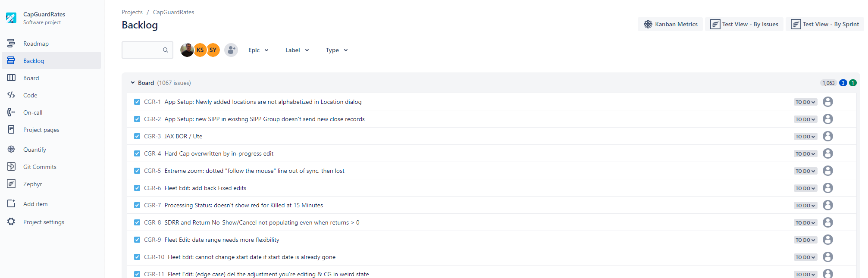
Task: Click the CapGuardRates breadcrumb link
Action: click(x=173, y=12)
